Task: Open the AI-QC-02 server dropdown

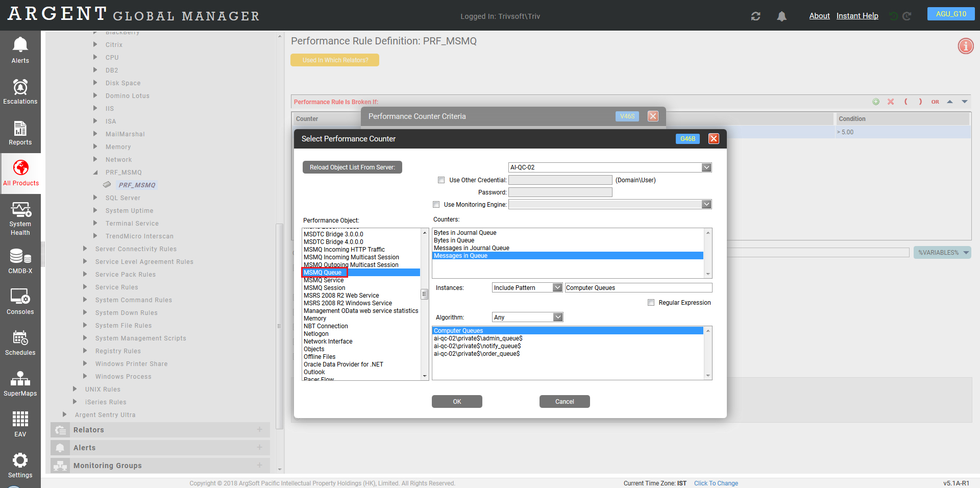Action: 706,167
